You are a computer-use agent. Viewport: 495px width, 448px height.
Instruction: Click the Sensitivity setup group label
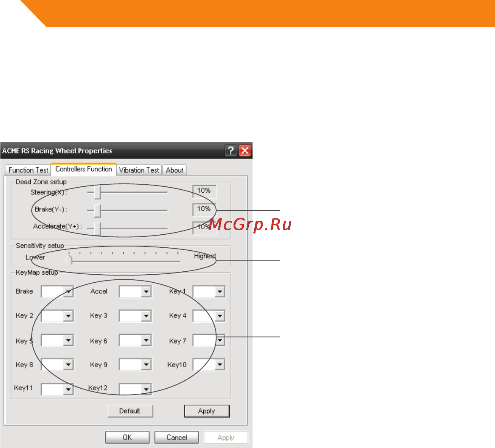tap(40, 246)
